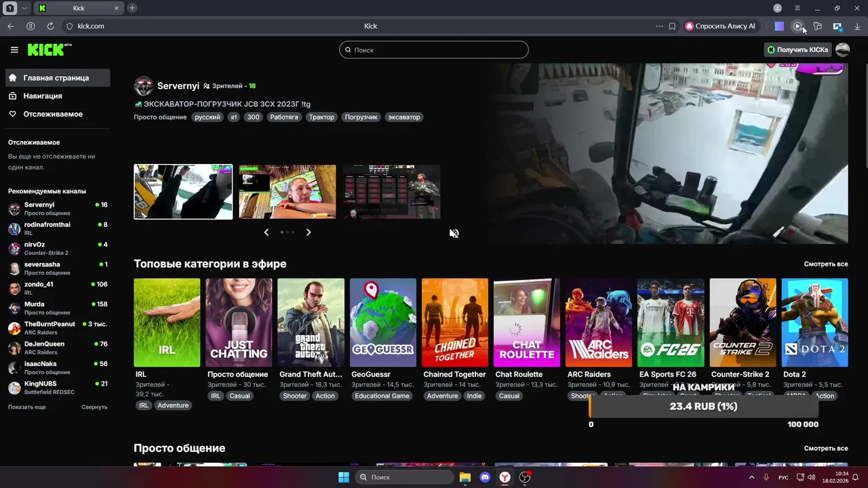The height and width of the screenshot is (488, 868).
Task: Open Murda recommended channel
Action: pos(58,308)
